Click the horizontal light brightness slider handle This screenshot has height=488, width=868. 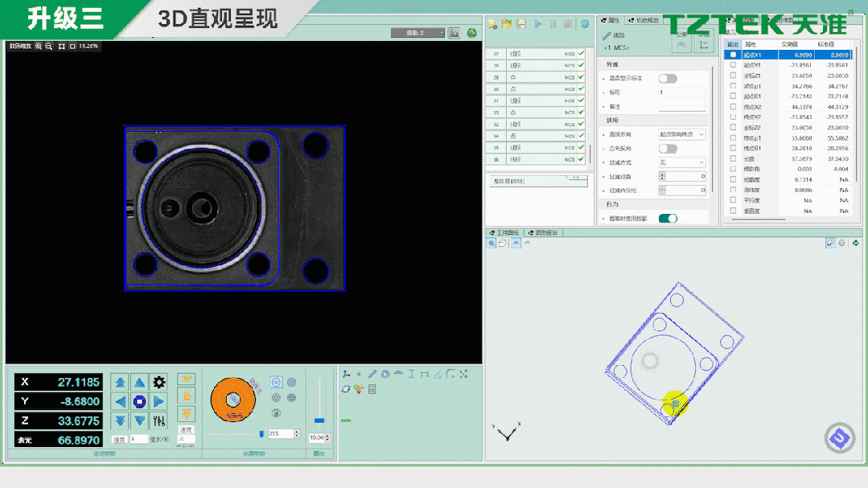[261, 433]
